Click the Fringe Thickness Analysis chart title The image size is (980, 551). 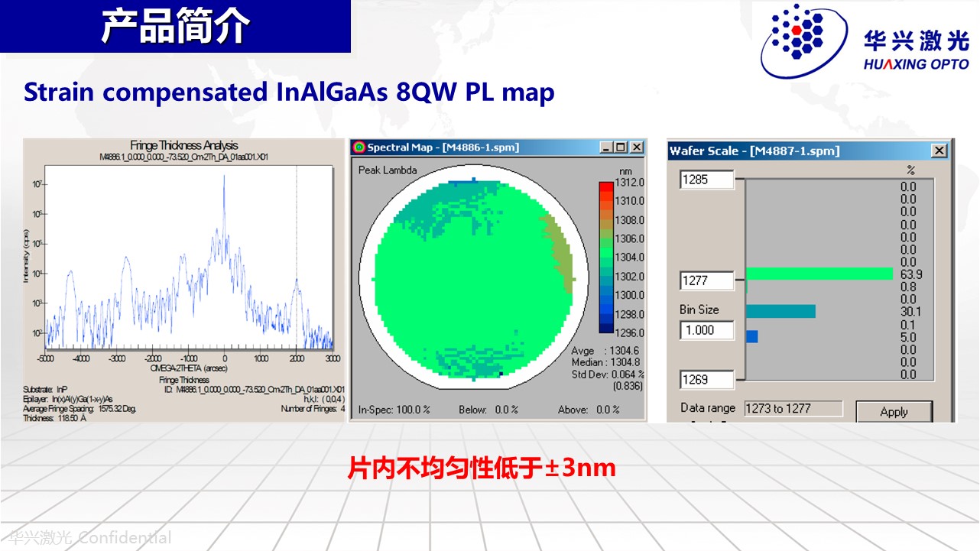(x=183, y=145)
